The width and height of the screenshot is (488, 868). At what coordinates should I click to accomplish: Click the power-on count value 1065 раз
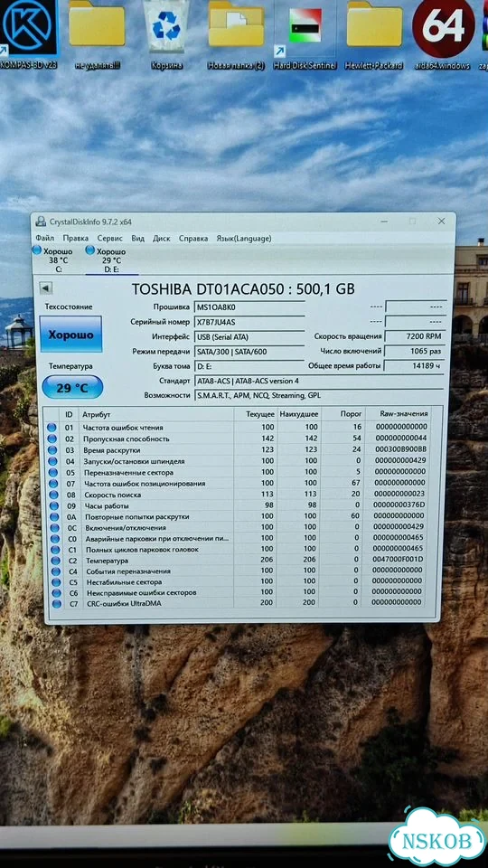coord(415,351)
